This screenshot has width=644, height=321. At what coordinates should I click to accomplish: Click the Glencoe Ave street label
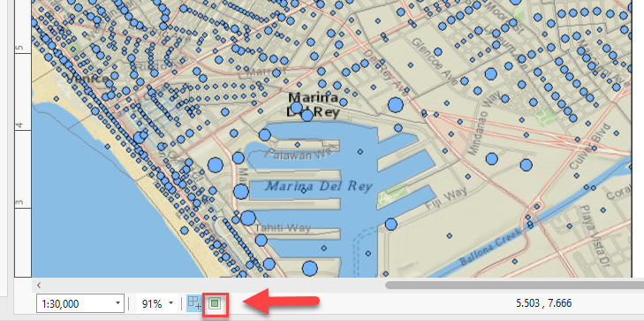[434, 62]
